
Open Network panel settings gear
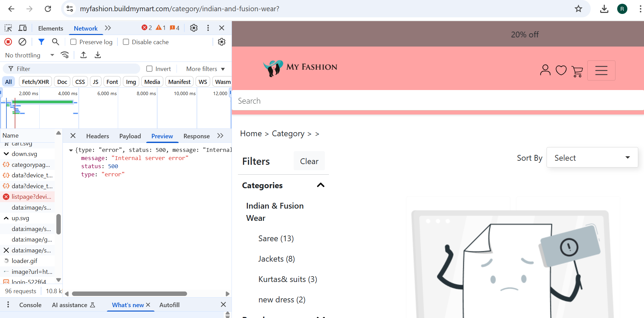(x=222, y=42)
